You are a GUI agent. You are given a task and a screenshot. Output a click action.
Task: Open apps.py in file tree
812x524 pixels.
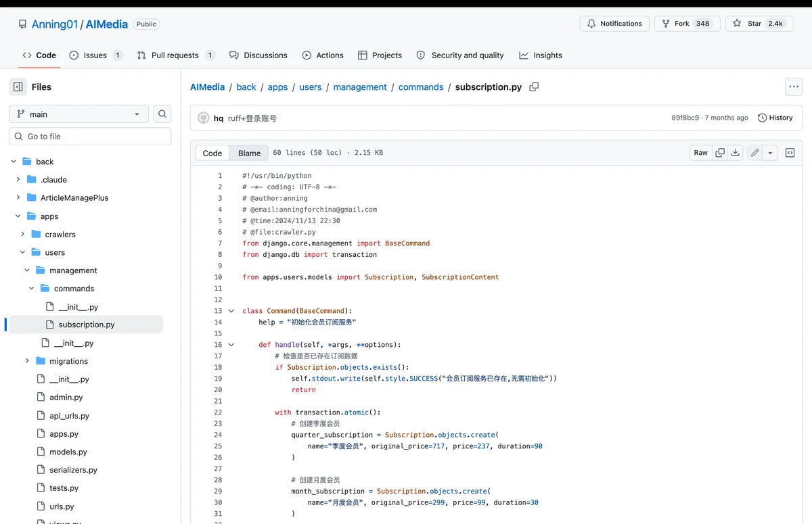pos(64,434)
